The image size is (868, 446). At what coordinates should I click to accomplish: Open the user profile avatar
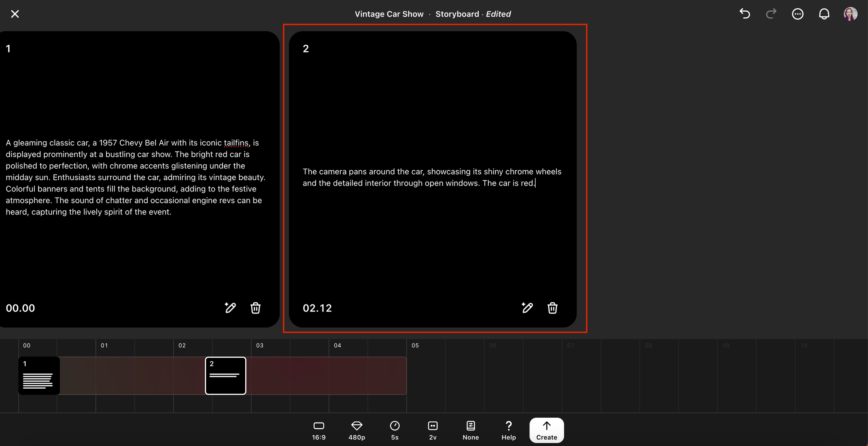click(850, 14)
